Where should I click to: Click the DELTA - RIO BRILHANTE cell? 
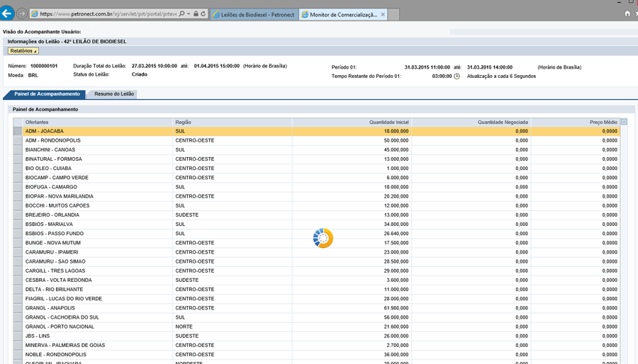98,290
